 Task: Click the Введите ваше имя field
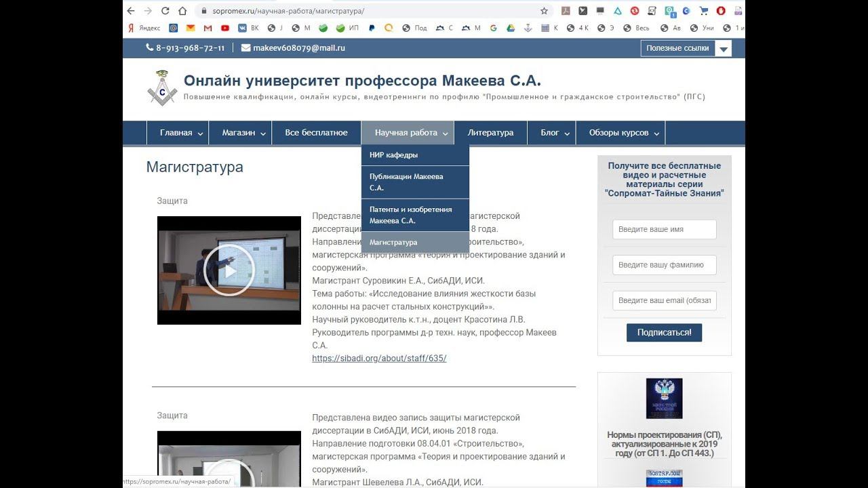tap(665, 229)
